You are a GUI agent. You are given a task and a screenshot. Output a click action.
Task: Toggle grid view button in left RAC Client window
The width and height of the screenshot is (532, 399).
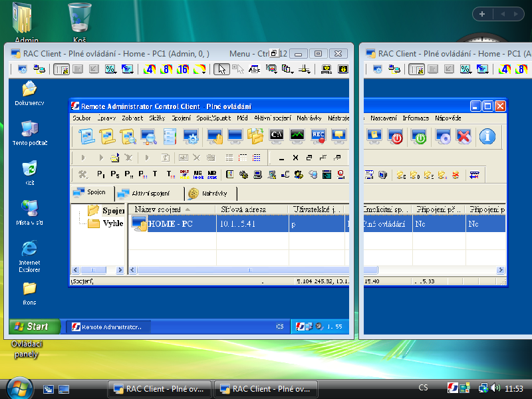coord(78,70)
